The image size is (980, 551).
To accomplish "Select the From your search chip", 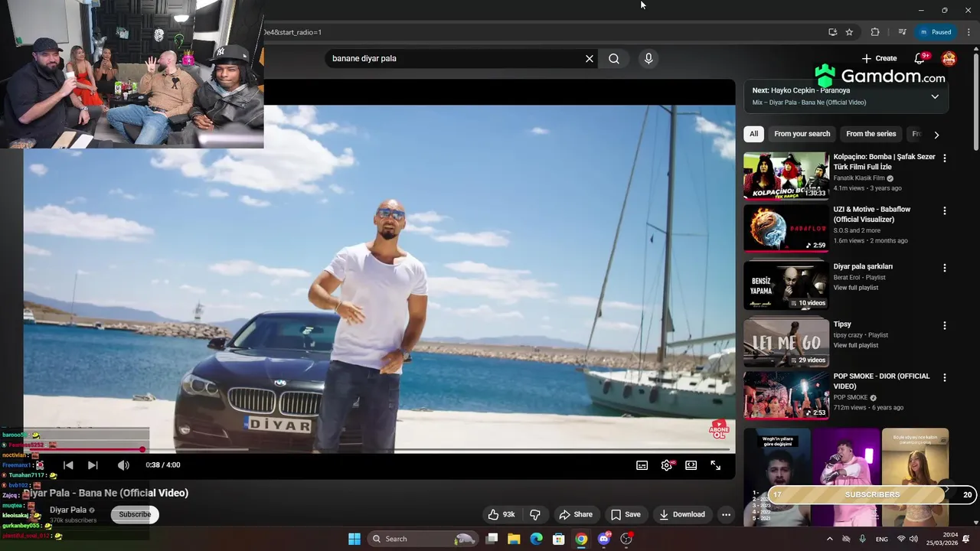I will pyautogui.click(x=802, y=134).
